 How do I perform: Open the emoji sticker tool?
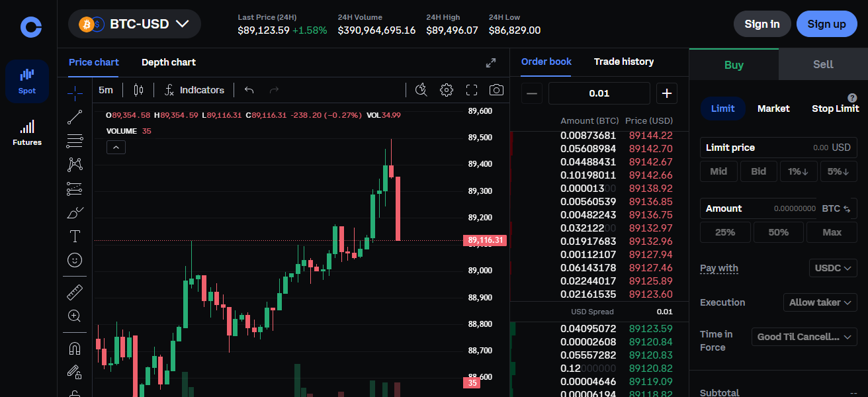click(x=74, y=260)
